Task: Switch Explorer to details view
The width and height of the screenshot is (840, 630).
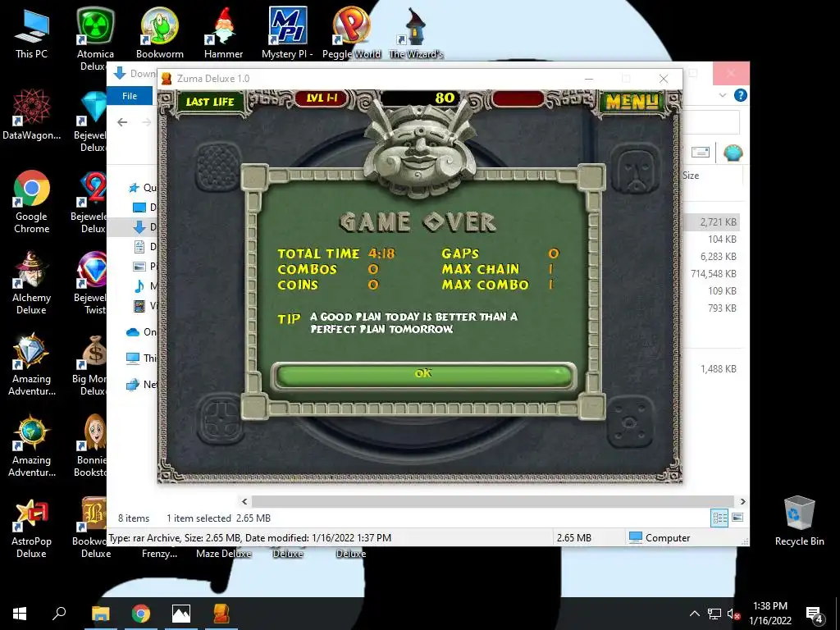Action: pos(719,518)
